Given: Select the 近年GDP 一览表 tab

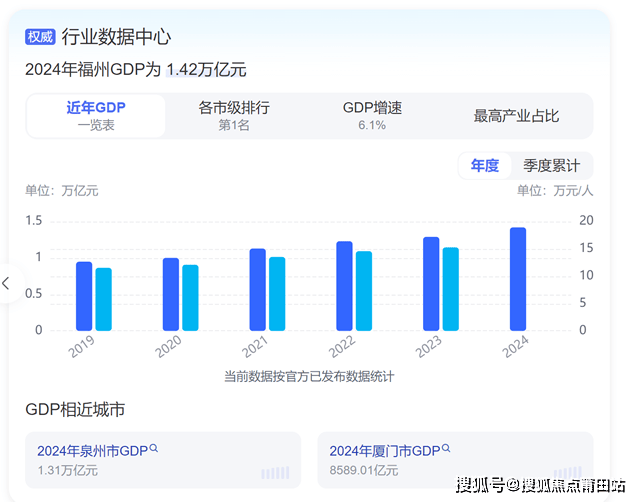Looking at the screenshot, I should coord(96,116).
